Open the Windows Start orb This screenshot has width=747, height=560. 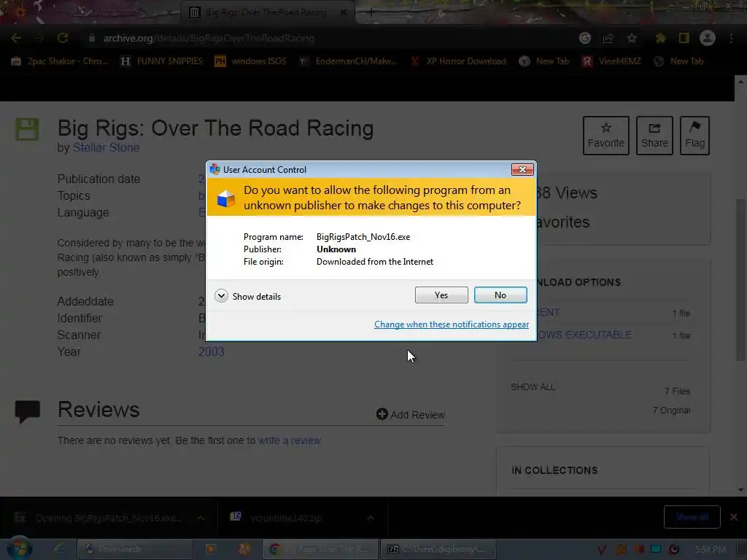click(20, 549)
